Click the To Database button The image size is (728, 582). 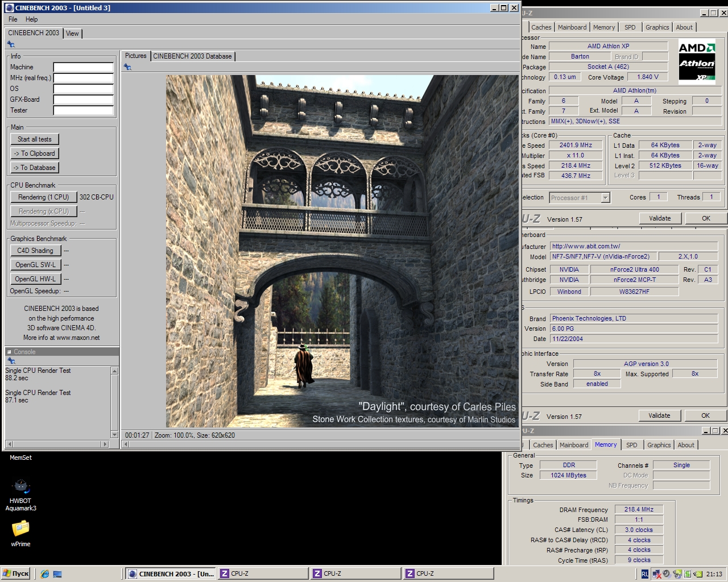point(34,168)
